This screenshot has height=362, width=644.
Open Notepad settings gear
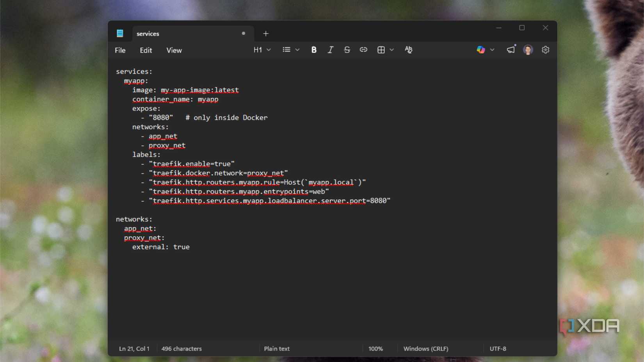(545, 50)
